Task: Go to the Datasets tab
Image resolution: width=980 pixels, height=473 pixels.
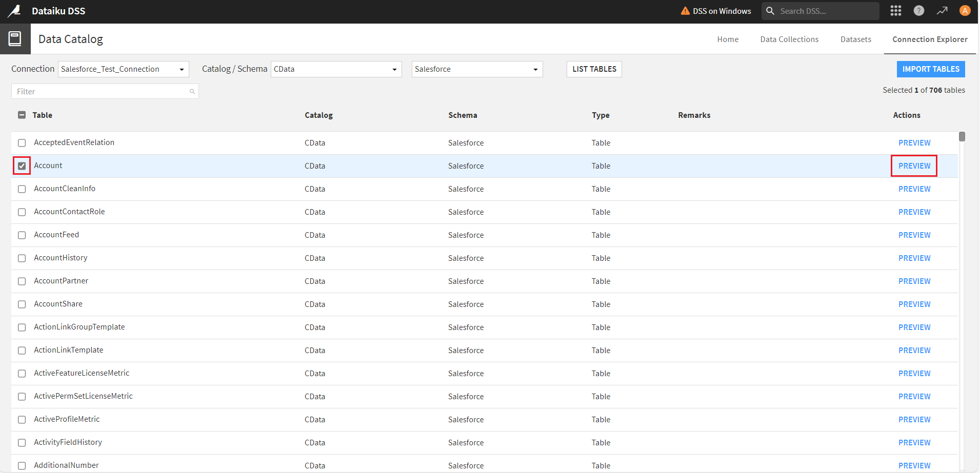Action: pyautogui.click(x=855, y=39)
